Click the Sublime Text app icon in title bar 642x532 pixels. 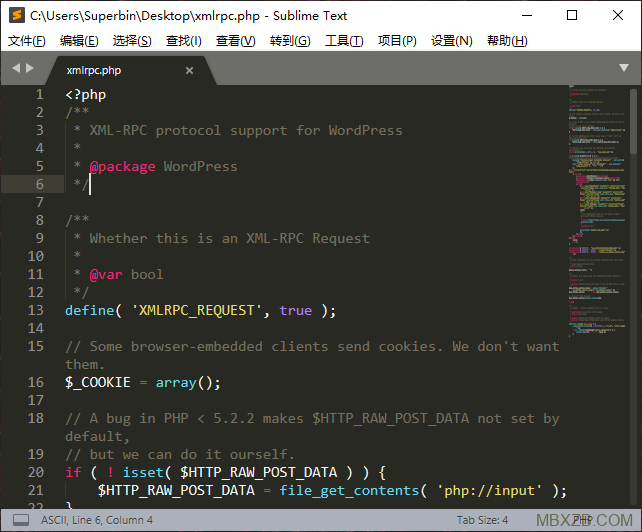[x=16, y=16]
